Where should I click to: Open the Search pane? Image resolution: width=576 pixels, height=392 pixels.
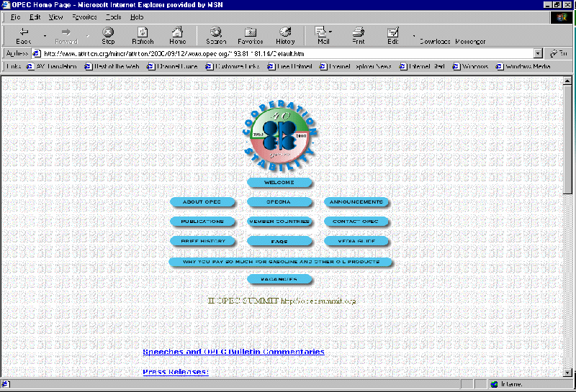[216, 36]
